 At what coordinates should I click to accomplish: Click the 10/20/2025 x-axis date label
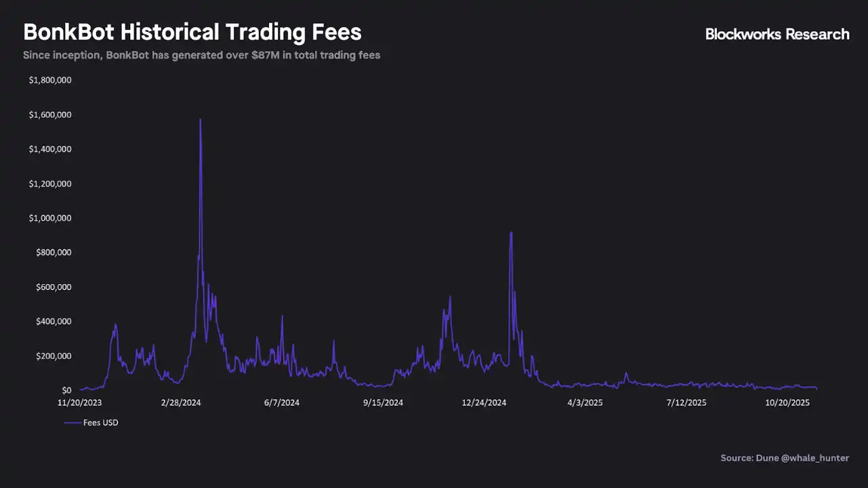point(787,403)
